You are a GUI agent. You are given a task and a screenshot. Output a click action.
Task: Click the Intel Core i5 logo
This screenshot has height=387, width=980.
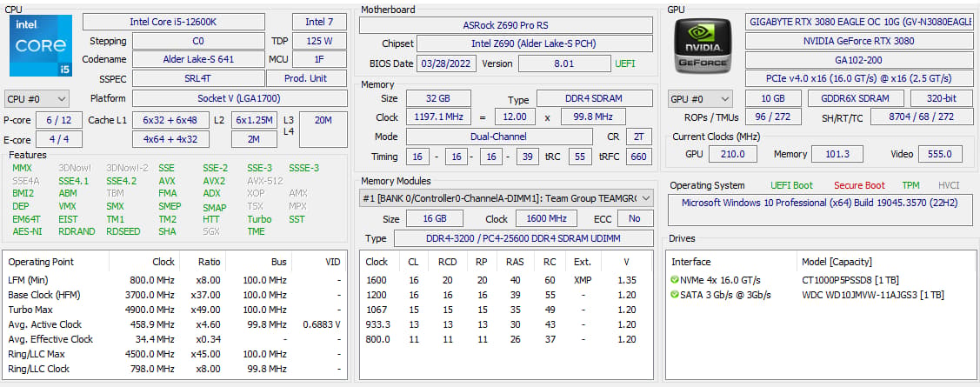pyautogui.click(x=41, y=45)
